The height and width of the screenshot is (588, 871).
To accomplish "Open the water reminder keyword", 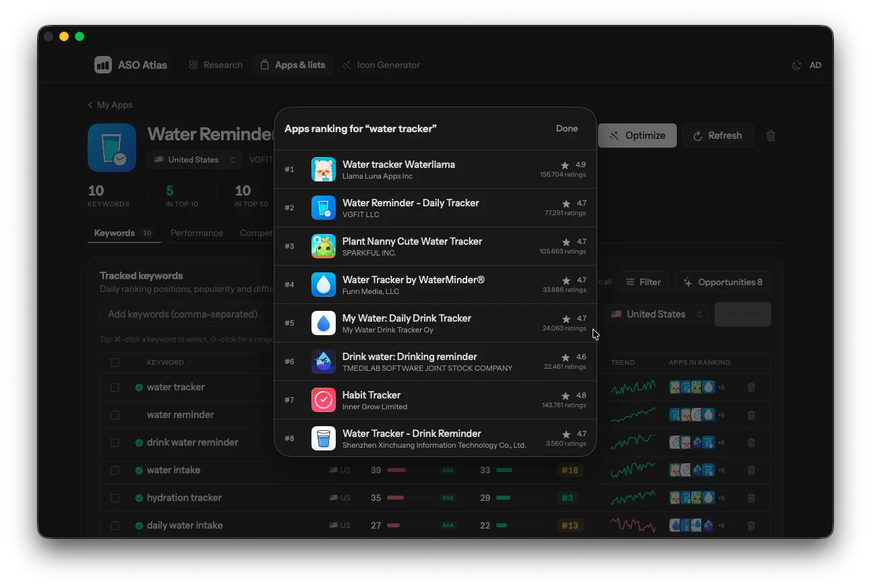I will [x=180, y=415].
